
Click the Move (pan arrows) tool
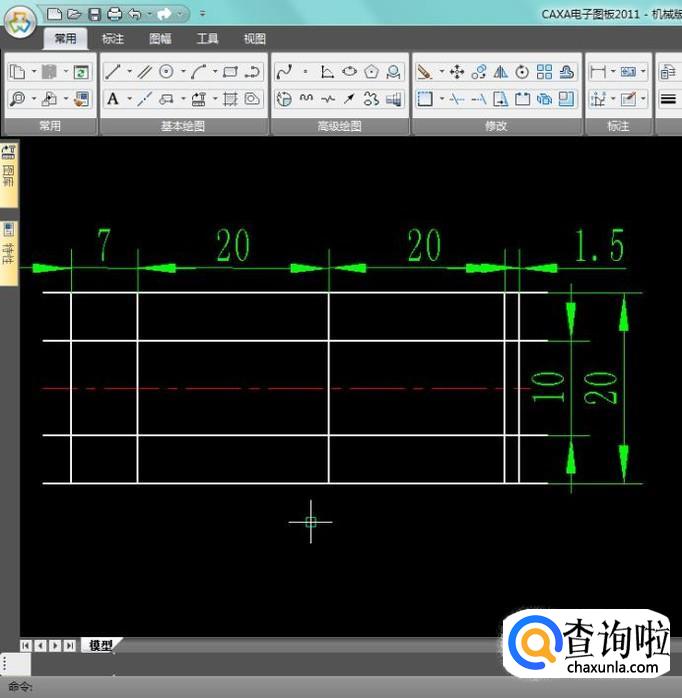(x=457, y=72)
